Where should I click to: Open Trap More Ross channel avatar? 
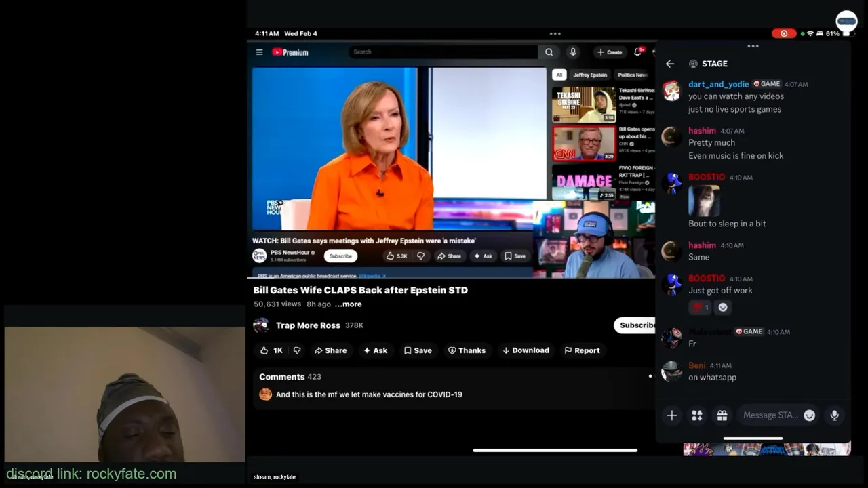click(x=261, y=325)
